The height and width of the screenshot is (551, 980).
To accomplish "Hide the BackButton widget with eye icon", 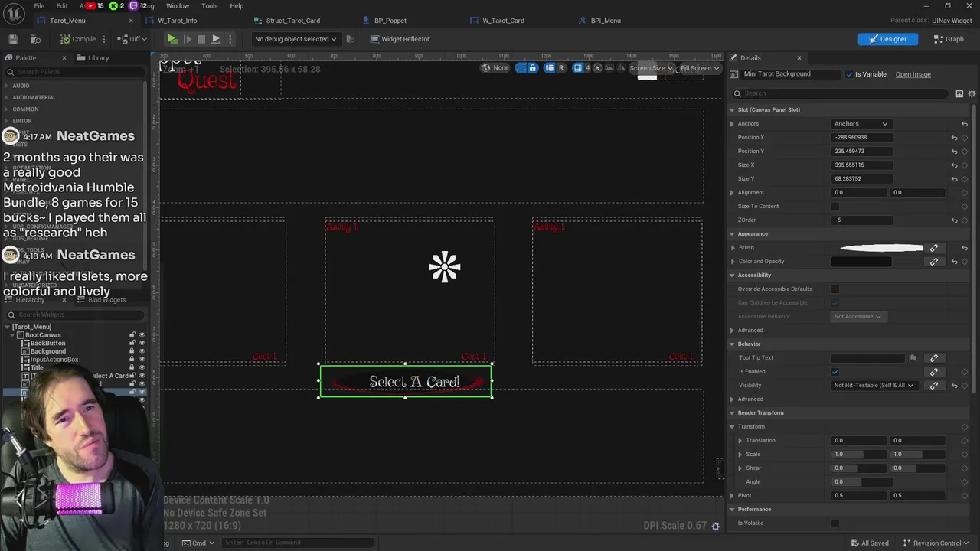I will [142, 344].
